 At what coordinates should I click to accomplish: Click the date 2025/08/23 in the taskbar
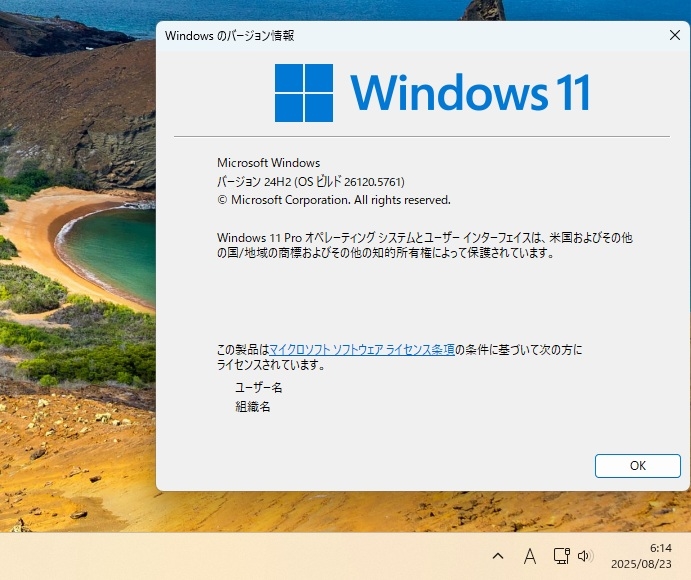coord(641,564)
